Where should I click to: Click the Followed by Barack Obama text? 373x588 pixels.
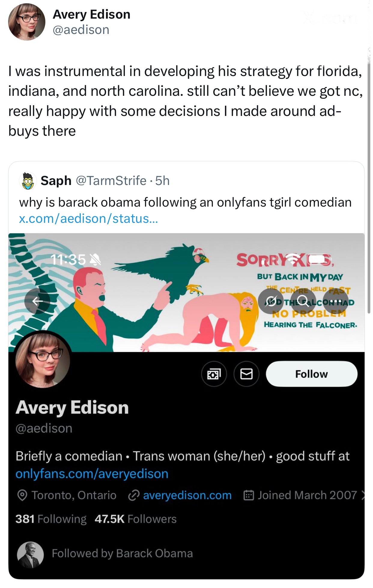(122, 553)
